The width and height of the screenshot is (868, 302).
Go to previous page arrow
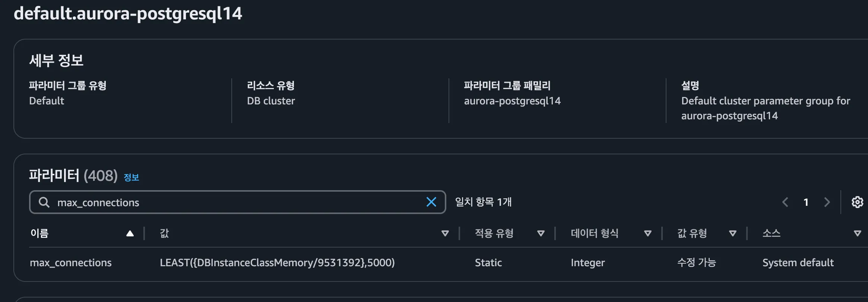pyautogui.click(x=785, y=202)
